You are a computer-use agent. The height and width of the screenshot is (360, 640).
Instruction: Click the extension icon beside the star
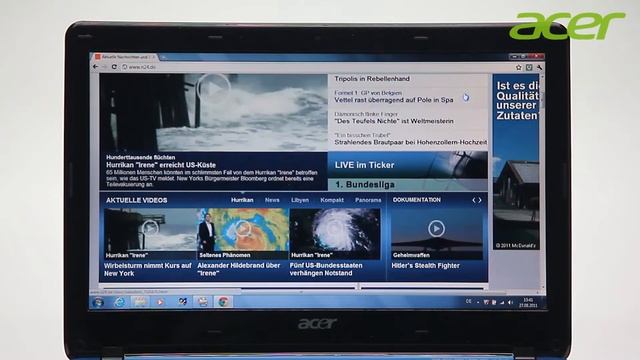tap(529, 67)
